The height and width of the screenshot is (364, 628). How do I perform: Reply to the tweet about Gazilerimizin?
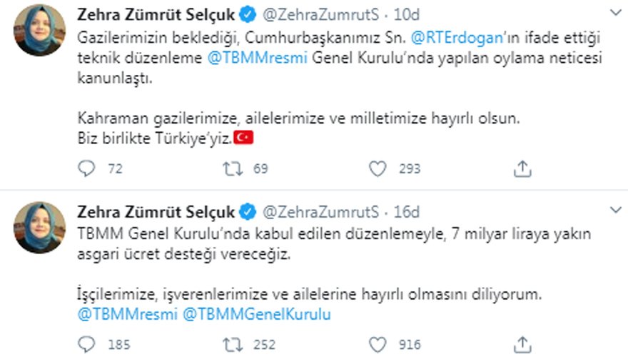click(x=86, y=168)
